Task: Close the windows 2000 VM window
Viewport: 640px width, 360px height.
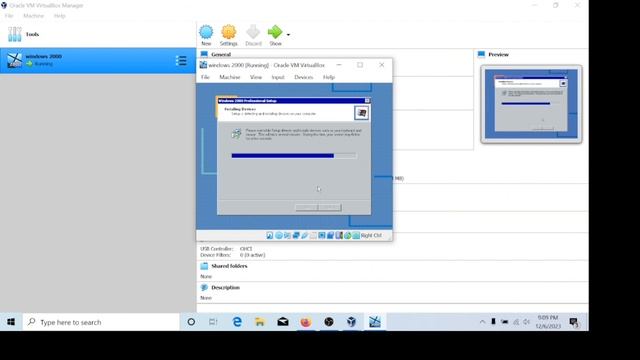Action: tap(382, 65)
